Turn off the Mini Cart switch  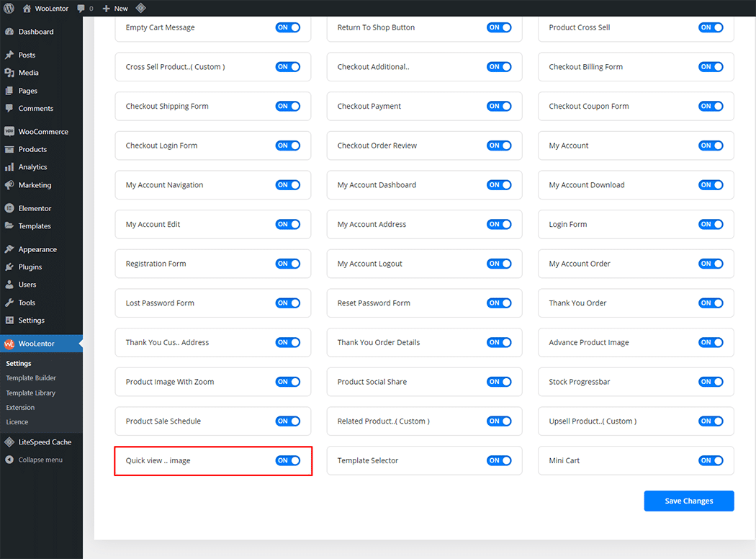pos(711,460)
